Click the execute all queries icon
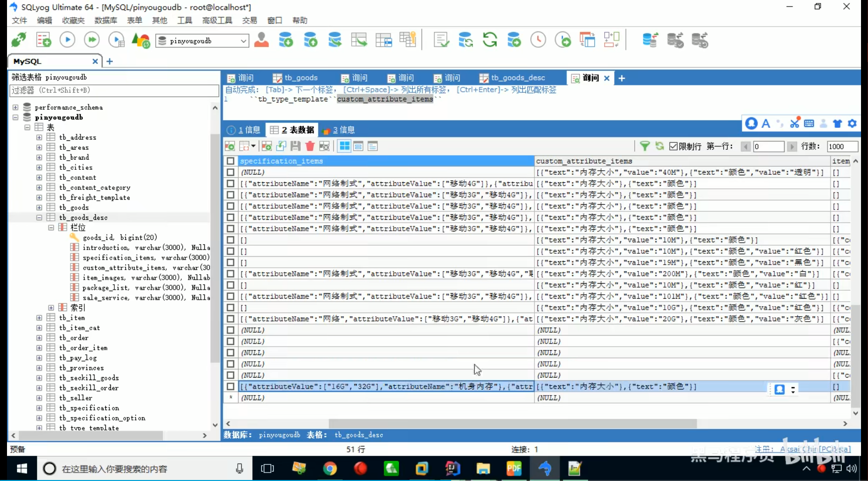868x481 pixels. point(92,40)
